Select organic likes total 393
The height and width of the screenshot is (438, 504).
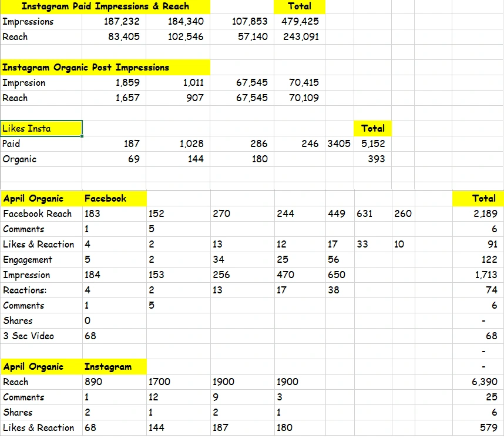[372, 159]
